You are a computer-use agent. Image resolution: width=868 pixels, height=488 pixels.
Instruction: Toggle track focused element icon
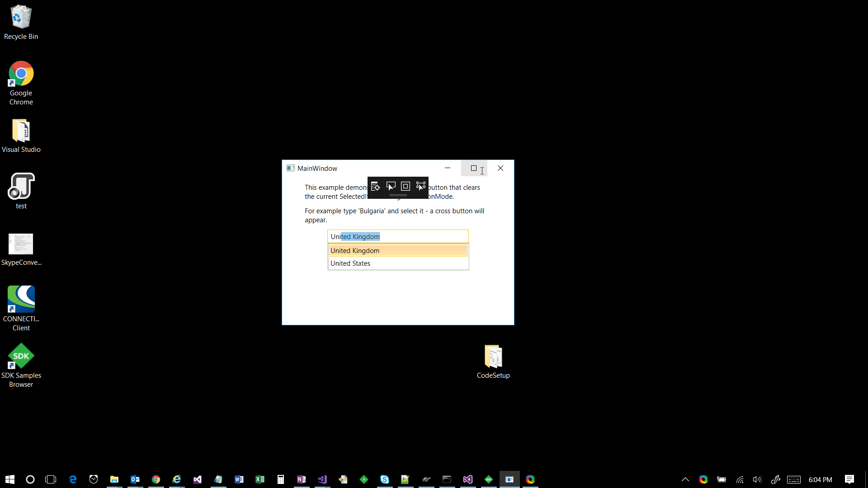click(421, 186)
